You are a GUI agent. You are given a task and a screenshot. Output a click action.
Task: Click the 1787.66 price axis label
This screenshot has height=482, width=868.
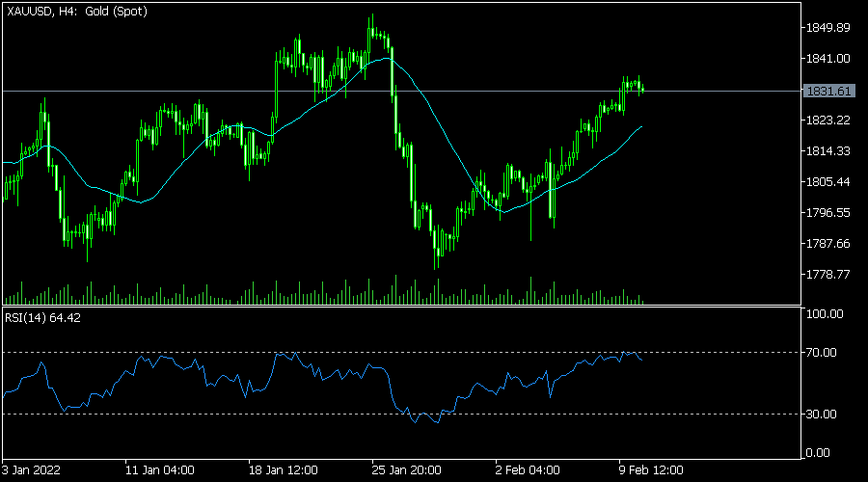tap(827, 244)
